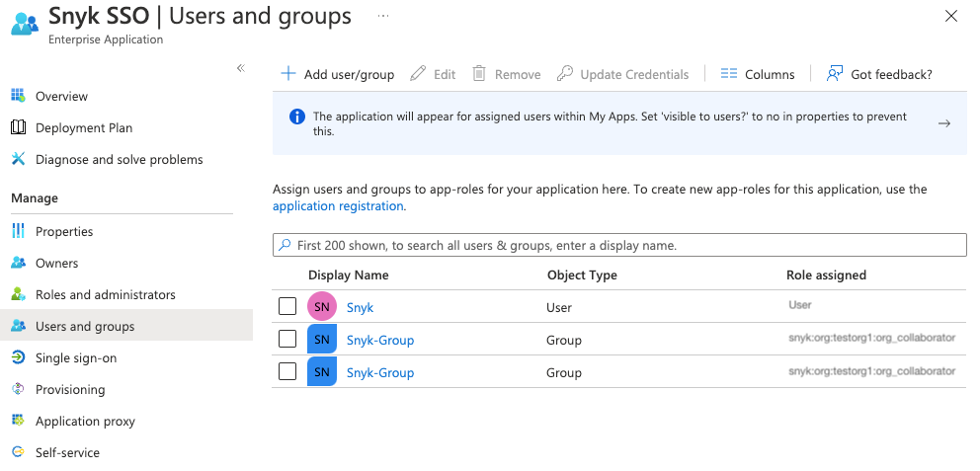980x471 pixels.
Task: Click Add user/group label
Action: pyautogui.click(x=349, y=75)
